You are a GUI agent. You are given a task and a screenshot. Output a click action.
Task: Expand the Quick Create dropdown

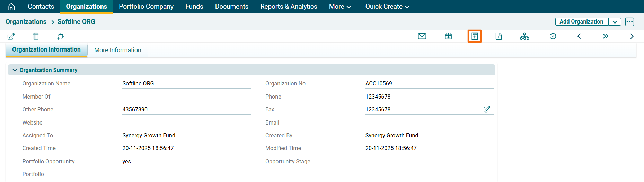[x=387, y=7]
